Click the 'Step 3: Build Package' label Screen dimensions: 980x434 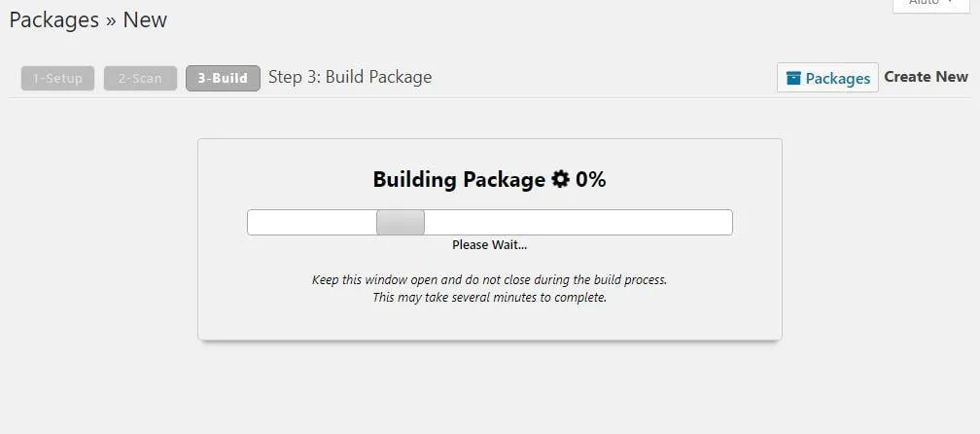coord(350,77)
